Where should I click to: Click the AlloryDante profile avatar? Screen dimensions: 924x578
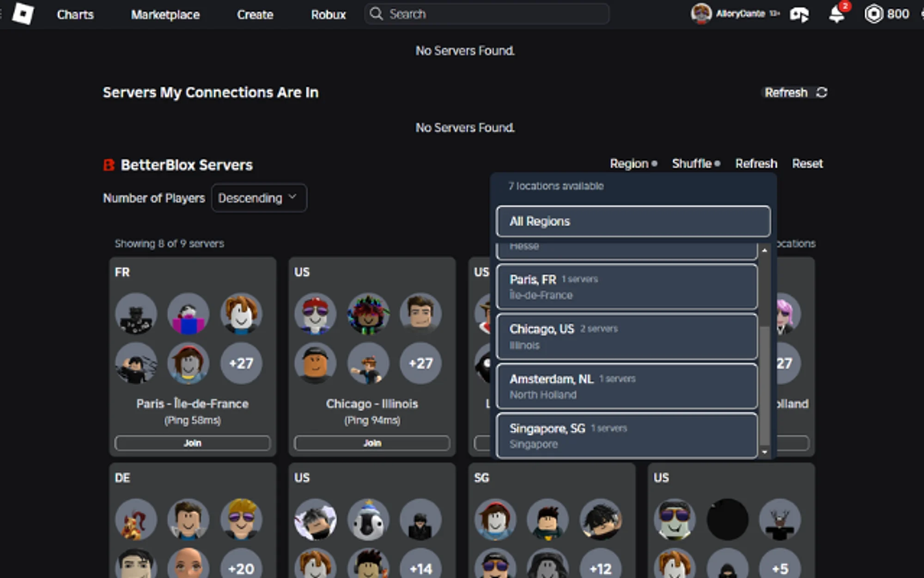coord(701,14)
